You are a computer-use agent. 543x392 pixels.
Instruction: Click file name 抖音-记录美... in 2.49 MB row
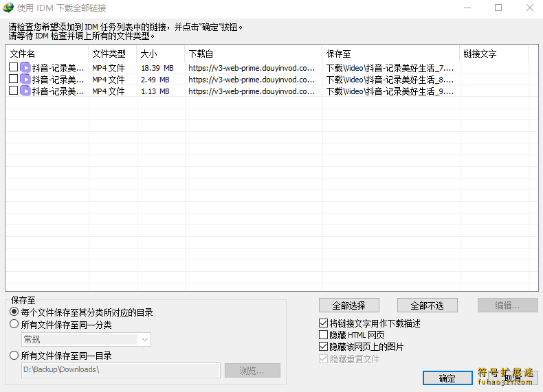(58, 80)
